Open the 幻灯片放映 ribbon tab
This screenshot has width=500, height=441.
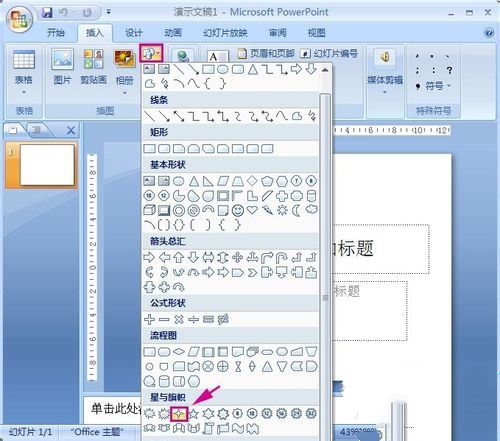point(225,33)
